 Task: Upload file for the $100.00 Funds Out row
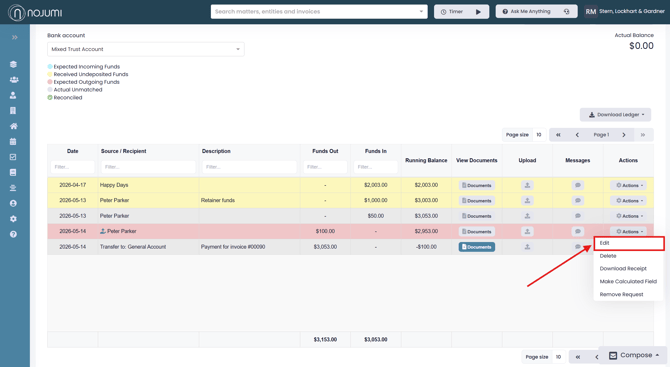click(x=527, y=232)
